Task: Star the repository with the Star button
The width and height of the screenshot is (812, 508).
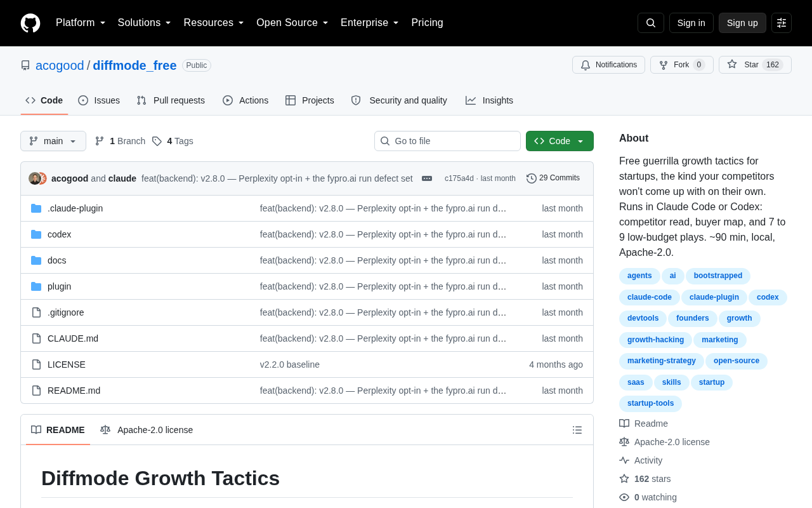Action: [755, 65]
